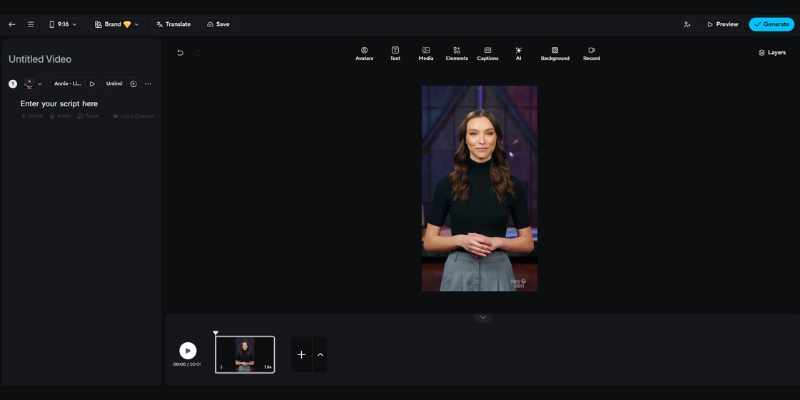Open the Media panel
The height and width of the screenshot is (400, 800).
[426, 54]
